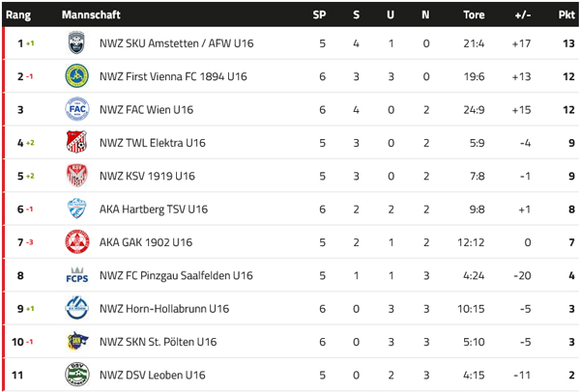Image resolution: width=580 pixels, height=392 pixels.
Task: Sort table by Pkt column header
Action: click(x=566, y=15)
